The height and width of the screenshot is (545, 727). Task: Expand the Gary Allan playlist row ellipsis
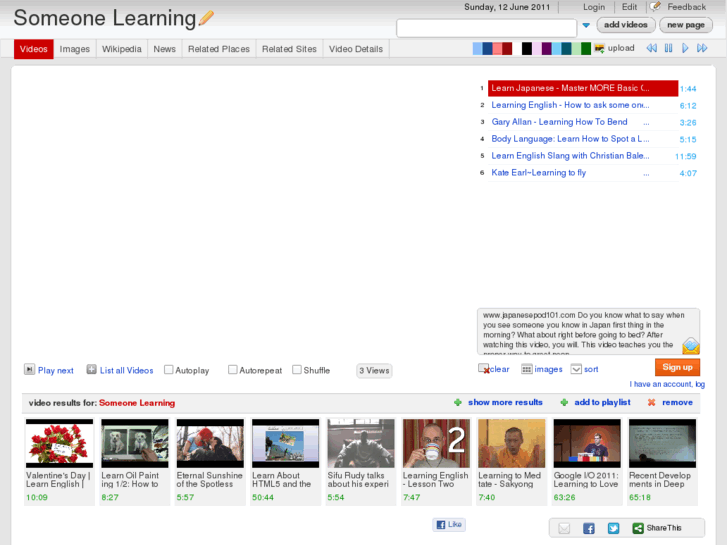click(x=646, y=123)
